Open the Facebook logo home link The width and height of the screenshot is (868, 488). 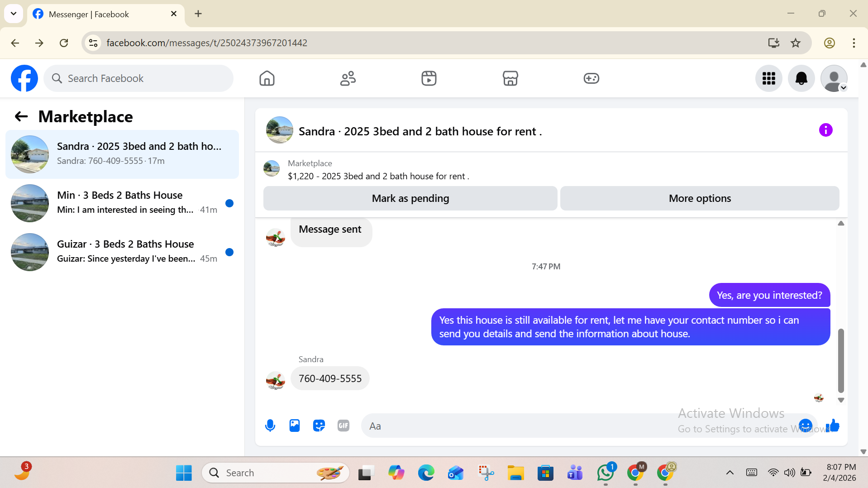pyautogui.click(x=24, y=78)
